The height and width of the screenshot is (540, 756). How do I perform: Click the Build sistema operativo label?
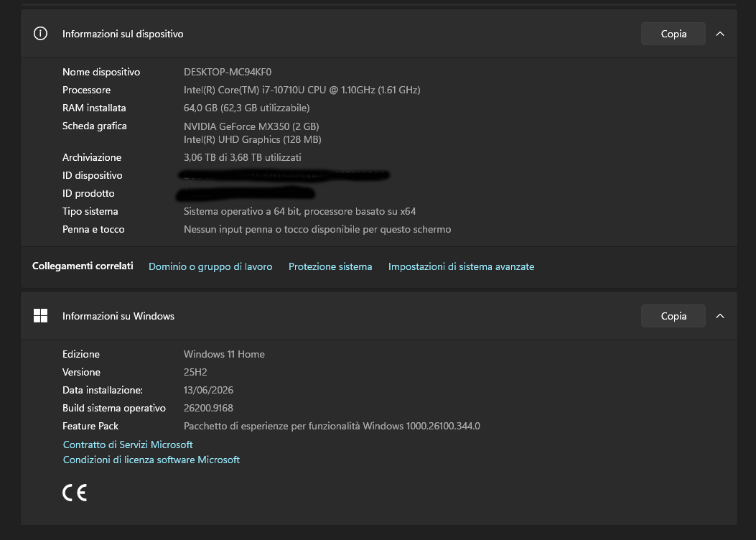[x=113, y=408]
